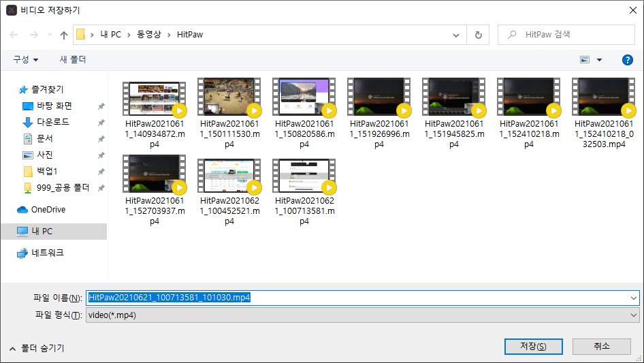The width and height of the screenshot is (644, 363).
Task: Open the 파일 형식 video(*.mp4) dropdown
Action: (x=362, y=315)
